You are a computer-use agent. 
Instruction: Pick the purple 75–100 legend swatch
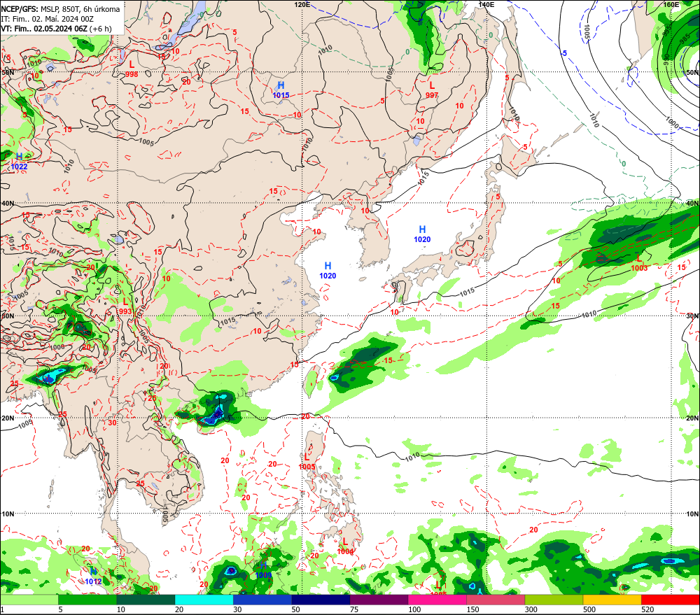379,600
